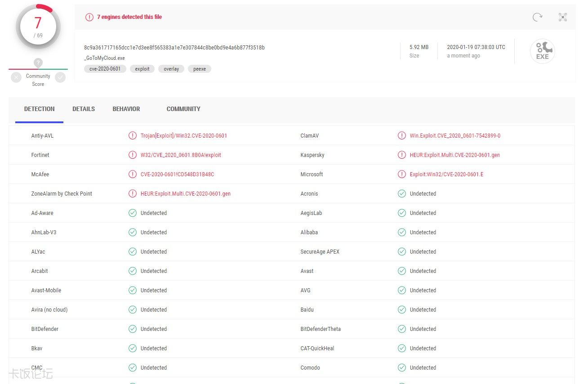588x384 pixels.
Task: Click the file hash 8c9a3617... text
Action: point(174,47)
